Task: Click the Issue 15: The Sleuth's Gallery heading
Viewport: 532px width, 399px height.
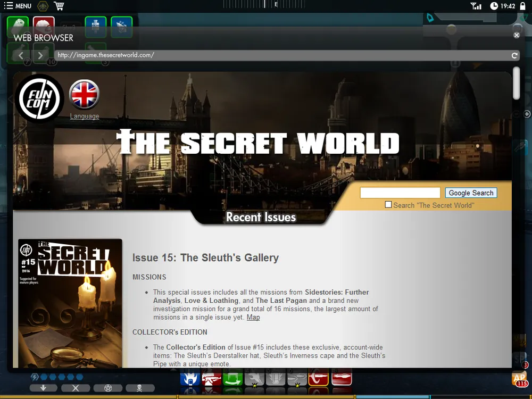Action: [x=205, y=257]
